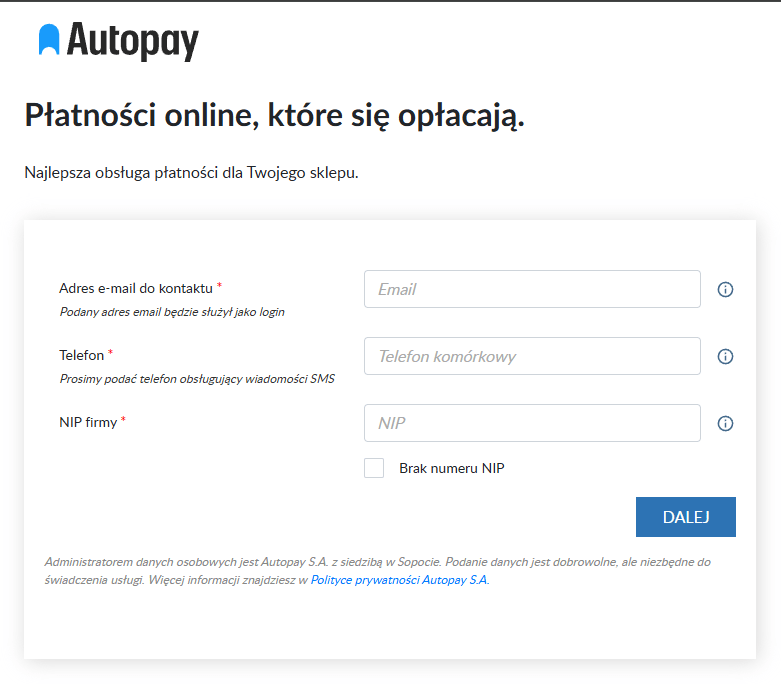781x684 pixels.
Task: Click the 'Płatności online' main heading
Action: tap(274, 115)
